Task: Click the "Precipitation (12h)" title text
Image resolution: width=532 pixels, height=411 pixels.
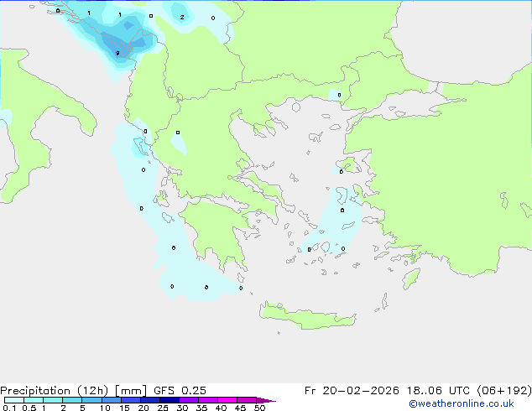Action: (55, 391)
